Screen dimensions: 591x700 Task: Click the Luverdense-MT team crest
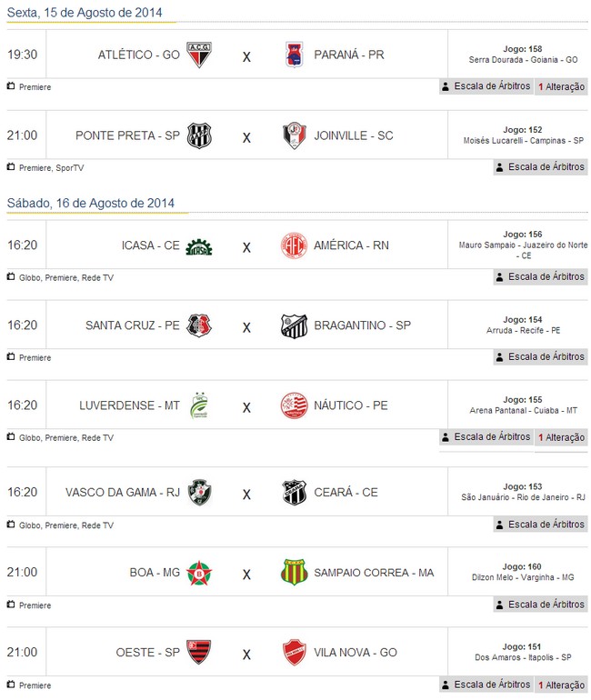[199, 405]
